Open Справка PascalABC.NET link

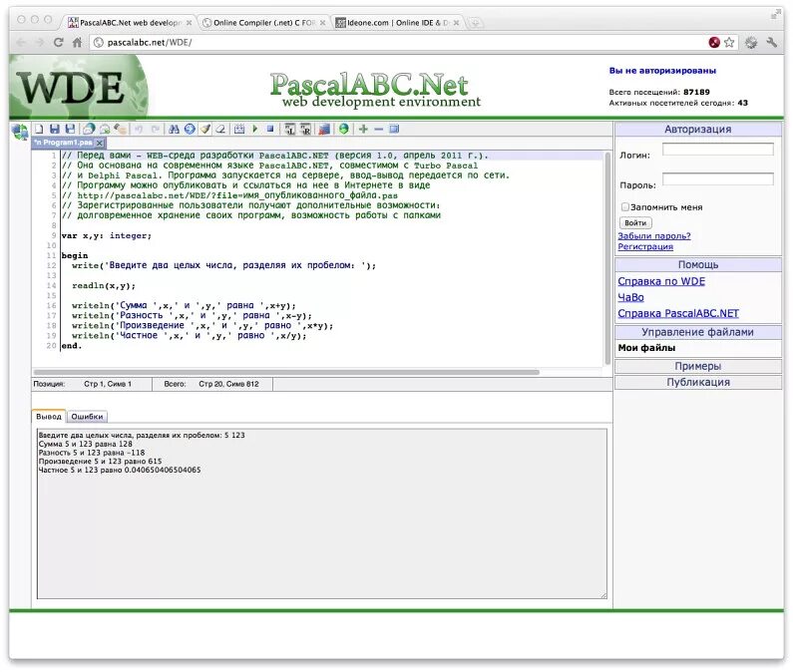pyautogui.click(x=678, y=313)
